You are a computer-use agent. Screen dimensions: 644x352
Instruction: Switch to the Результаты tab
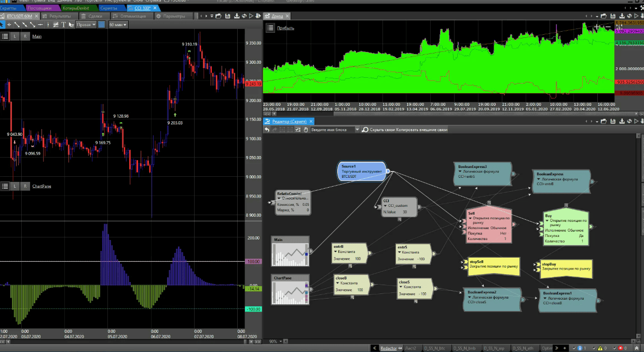60,16
